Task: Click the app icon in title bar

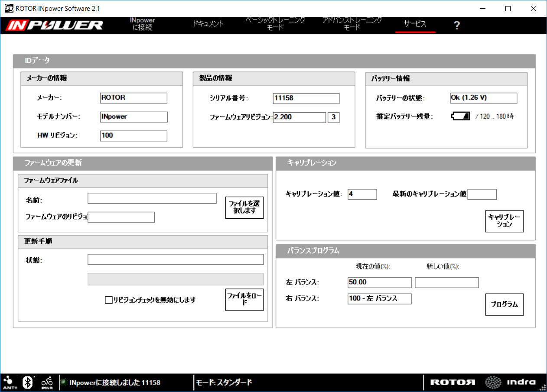Action: pyautogui.click(x=8, y=8)
